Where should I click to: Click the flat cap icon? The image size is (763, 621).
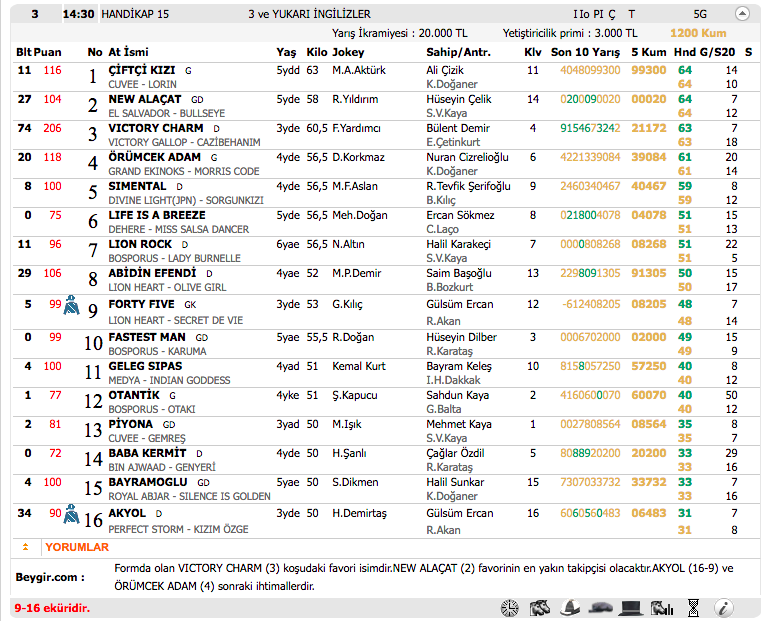coord(601,607)
